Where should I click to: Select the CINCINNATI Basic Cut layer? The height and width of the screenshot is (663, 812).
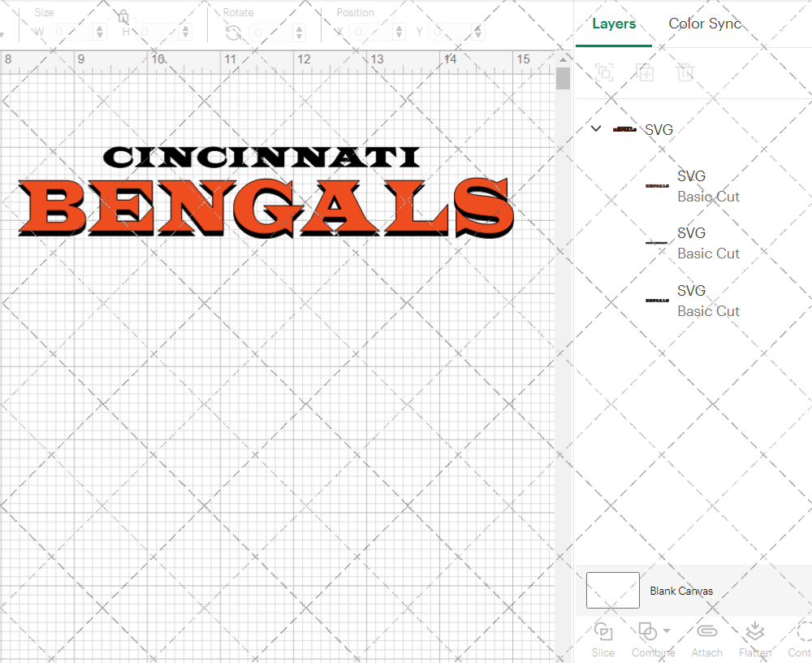tap(693, 243)
